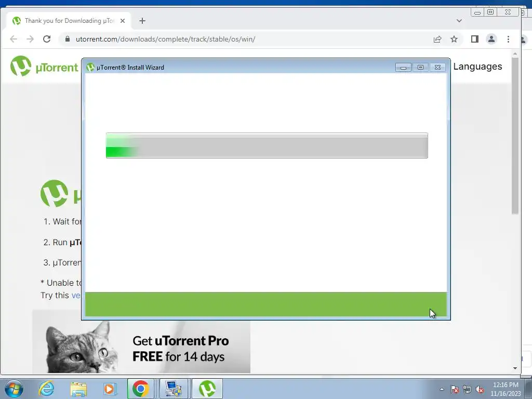The height and width of the screenshot is (399, 532).
Task: Share this page via share icon
Action: (x=437, y=39)
